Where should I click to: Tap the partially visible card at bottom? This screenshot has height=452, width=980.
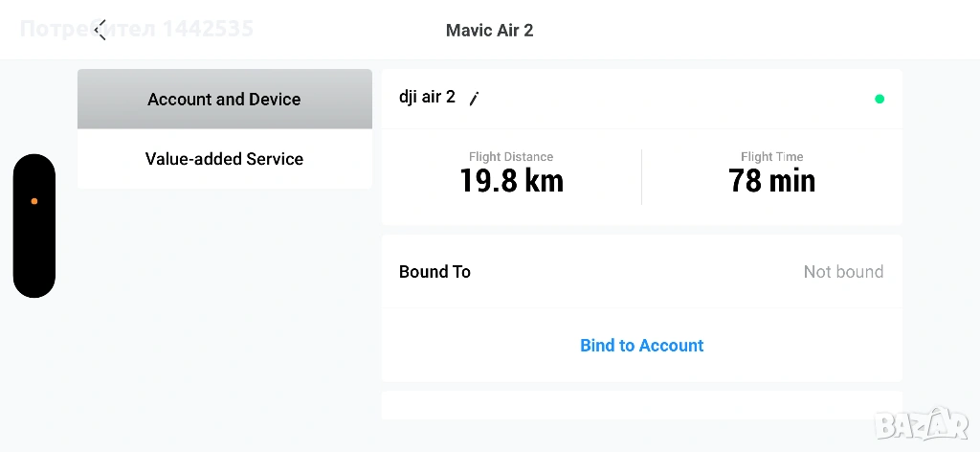641,405
